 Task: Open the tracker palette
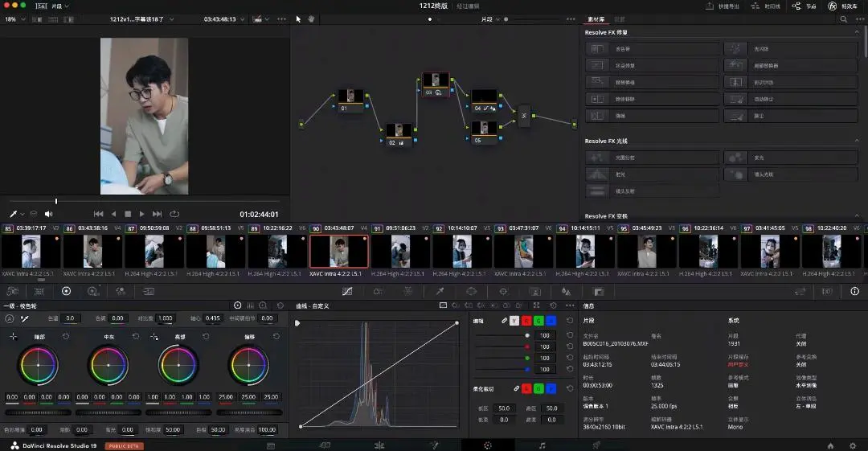click(503, 291)
